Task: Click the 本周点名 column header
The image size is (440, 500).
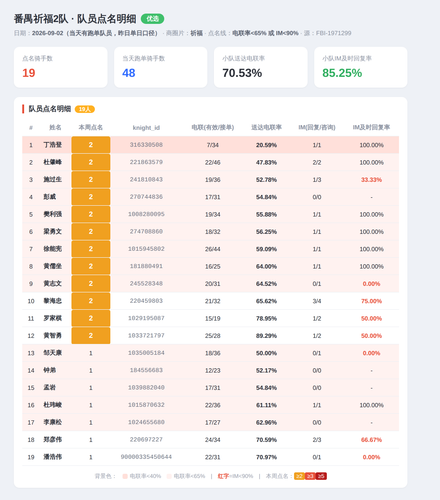Action: pyautogui.click(x=91, y=127)
